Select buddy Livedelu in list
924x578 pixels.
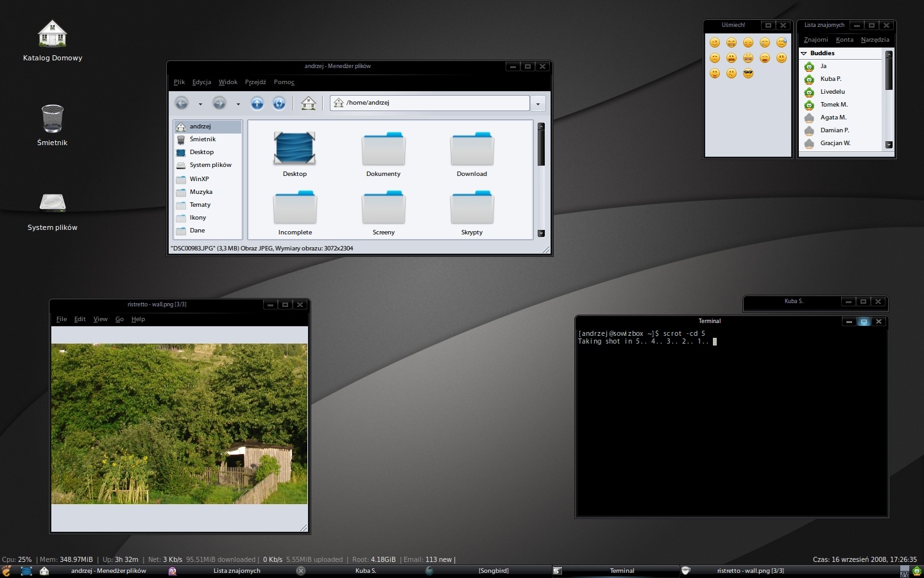click(842, 92)
